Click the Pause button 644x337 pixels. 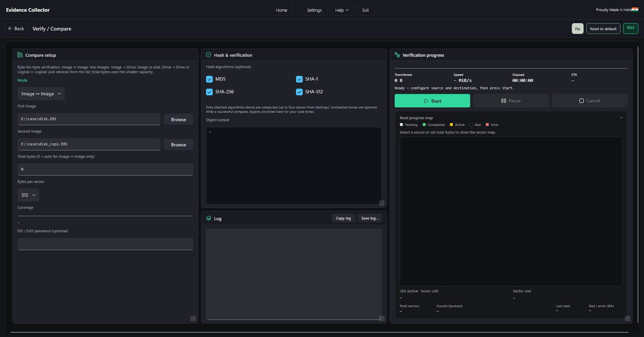[x=511, y=101]
